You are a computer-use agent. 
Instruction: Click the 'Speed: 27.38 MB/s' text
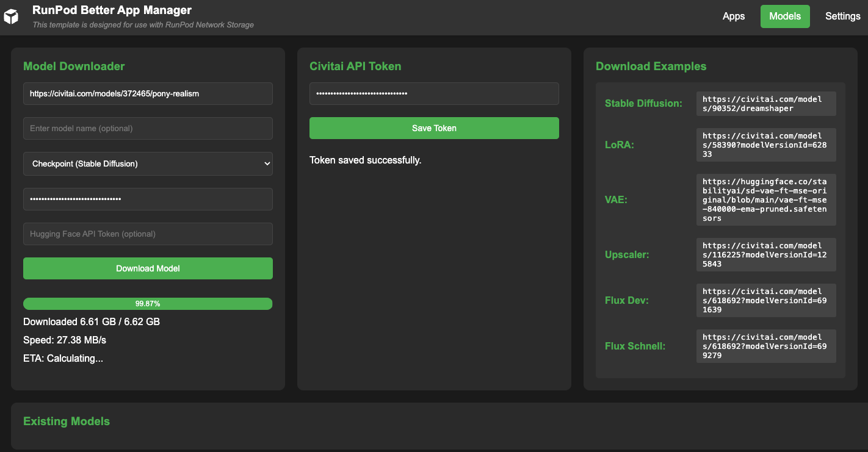coord(65,340)
